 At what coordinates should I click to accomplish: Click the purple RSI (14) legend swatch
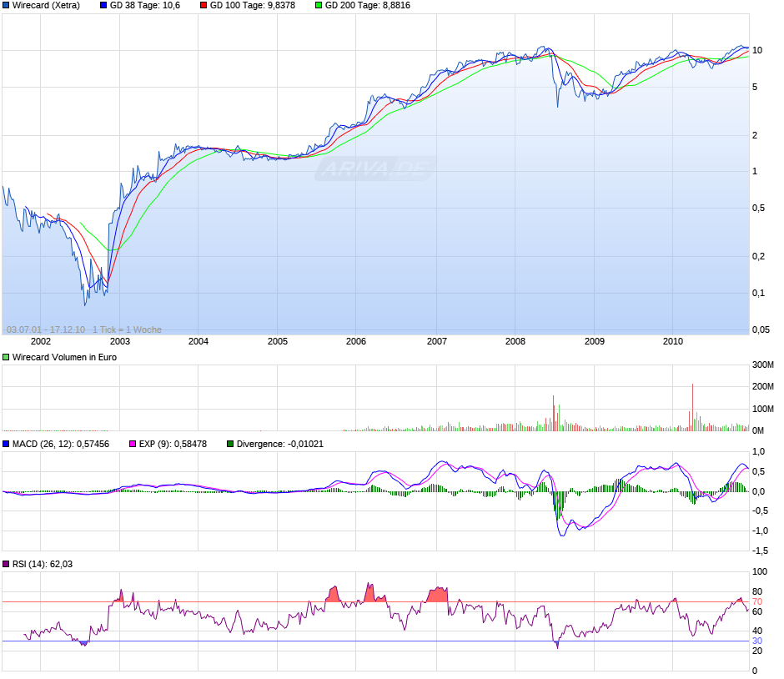point(7,565)
